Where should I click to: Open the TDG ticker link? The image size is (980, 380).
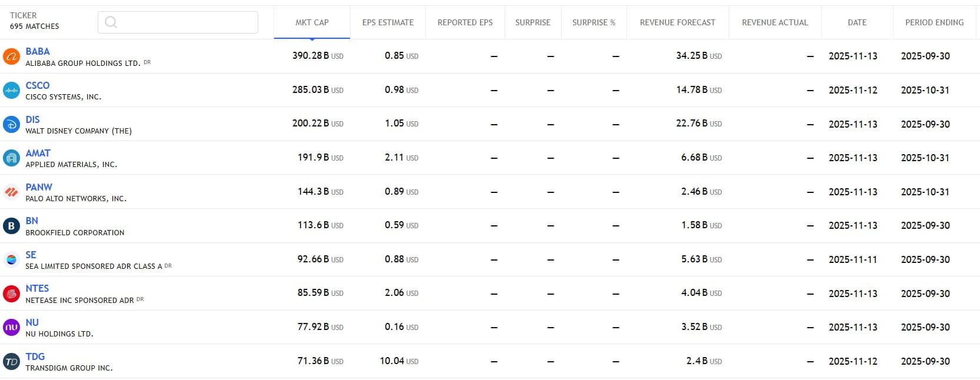[35, 356]
